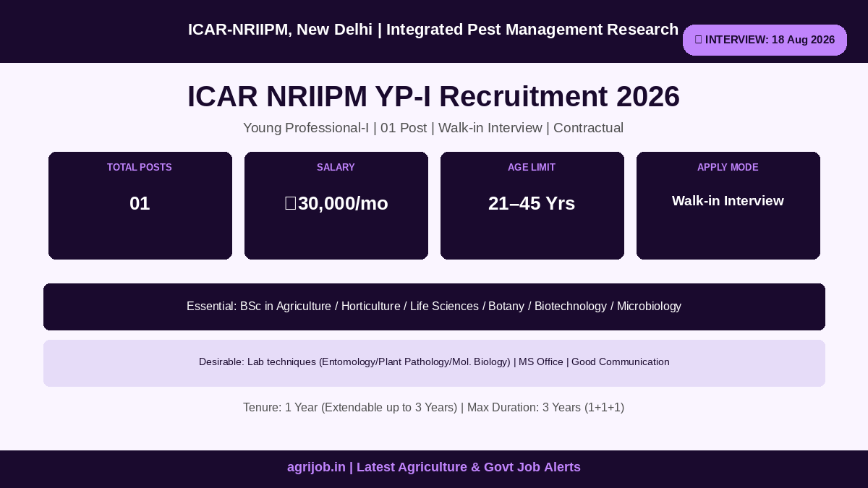Click the Young Professional-I subtitle line
The image size is (868, 488).
(433, 128)
